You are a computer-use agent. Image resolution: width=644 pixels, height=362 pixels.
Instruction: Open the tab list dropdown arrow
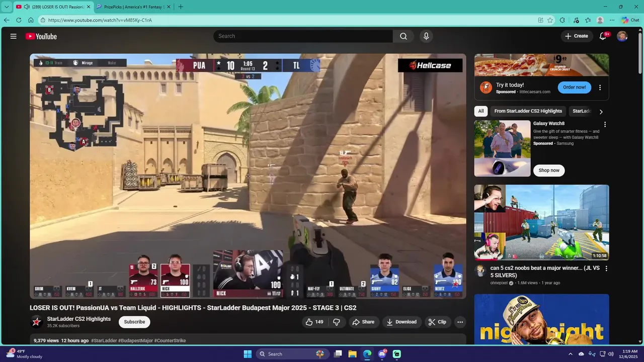(7, 7)
